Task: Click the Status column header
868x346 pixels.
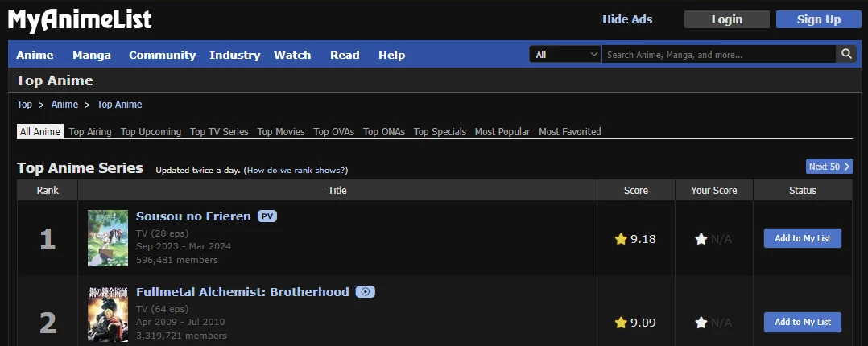Action: click(x=803, y=190)
